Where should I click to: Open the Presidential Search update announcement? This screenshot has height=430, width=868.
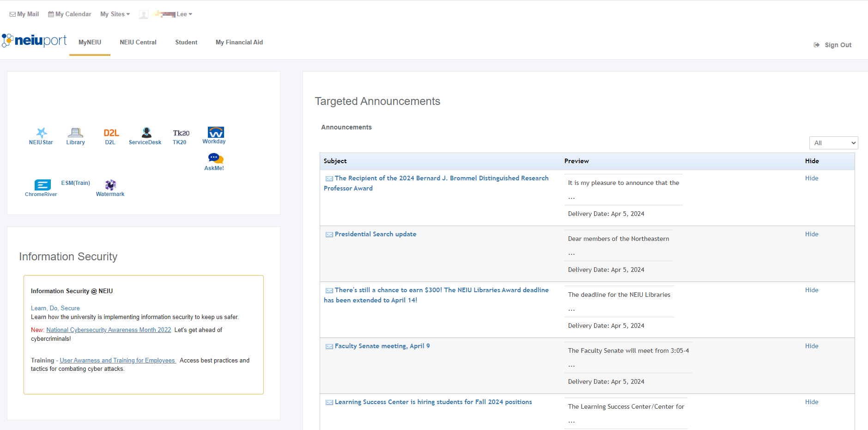(x=376, y=234)
